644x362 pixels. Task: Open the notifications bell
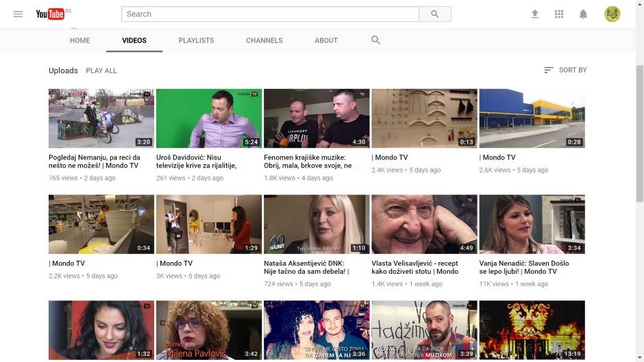(x=583, y=14)
